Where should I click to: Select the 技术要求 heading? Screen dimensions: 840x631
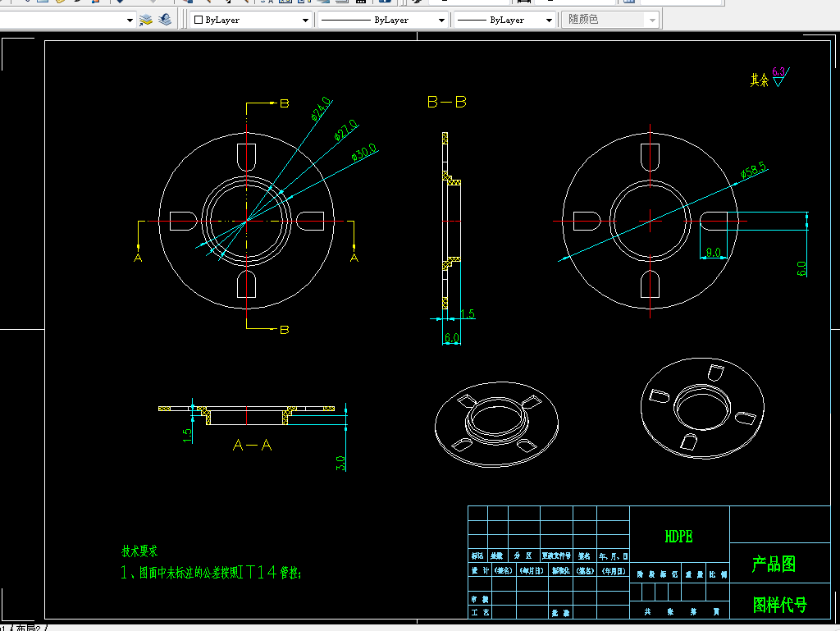point(139,551)
